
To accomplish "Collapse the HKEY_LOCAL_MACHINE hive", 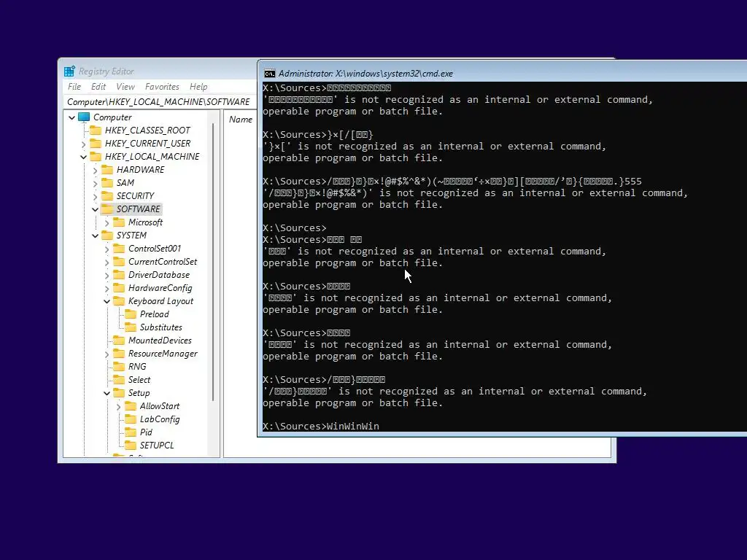I will point(83,157).
